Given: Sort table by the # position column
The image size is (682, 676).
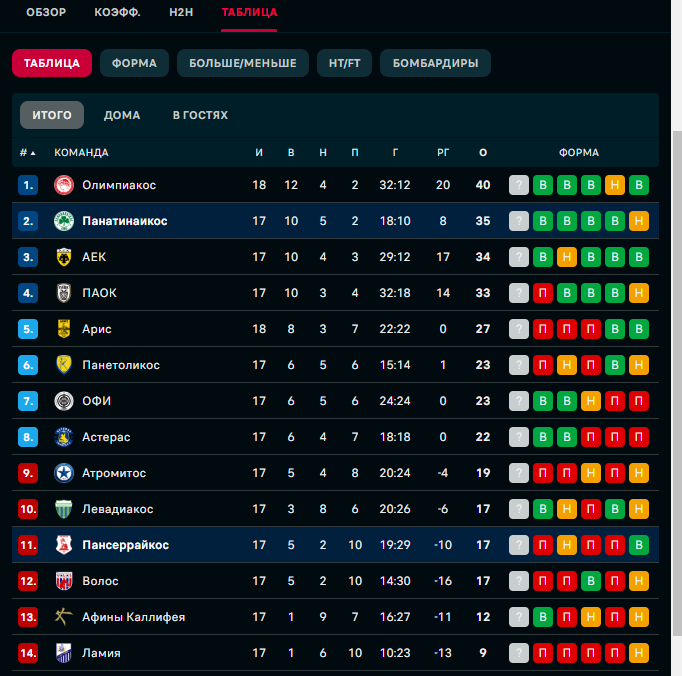Looking at the screenshot, I should pyautogui.click(x=27, y=153).
